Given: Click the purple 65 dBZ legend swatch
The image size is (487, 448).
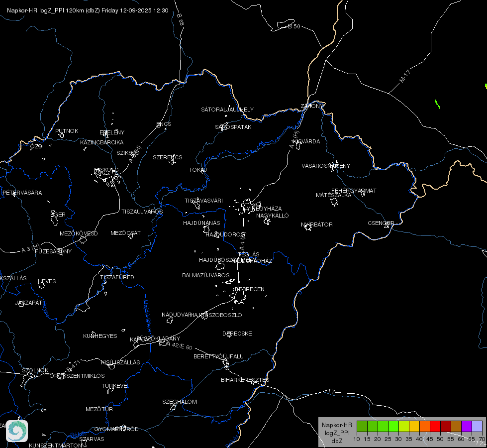Looking at the screenshot, I should [467, 426].
